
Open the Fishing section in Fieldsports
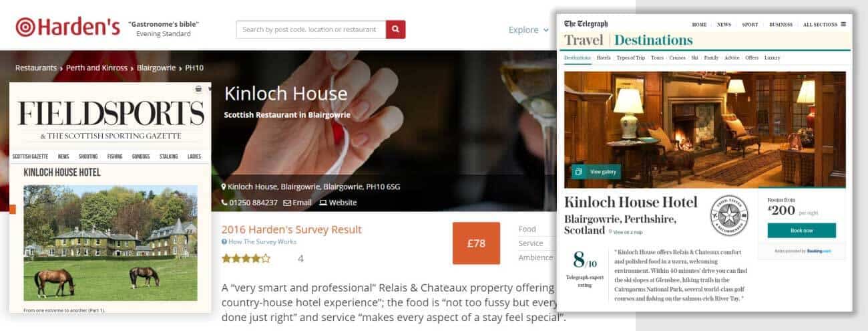(x=115, y=156)
